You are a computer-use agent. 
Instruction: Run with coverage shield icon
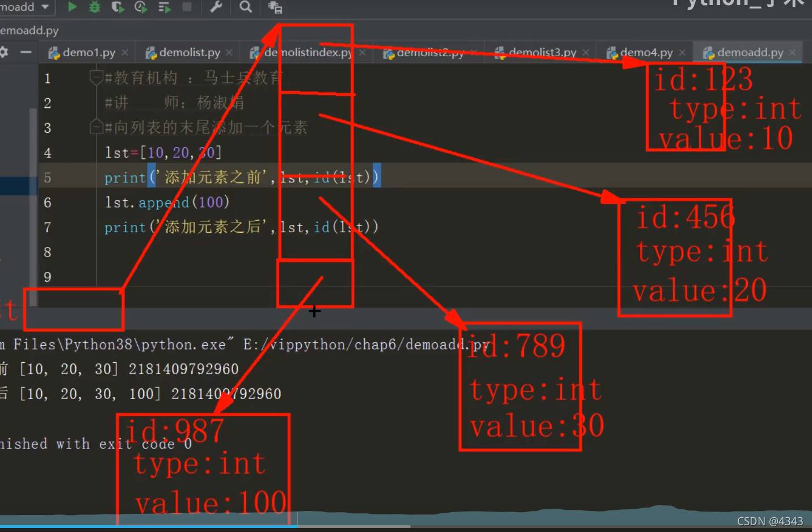117,7
